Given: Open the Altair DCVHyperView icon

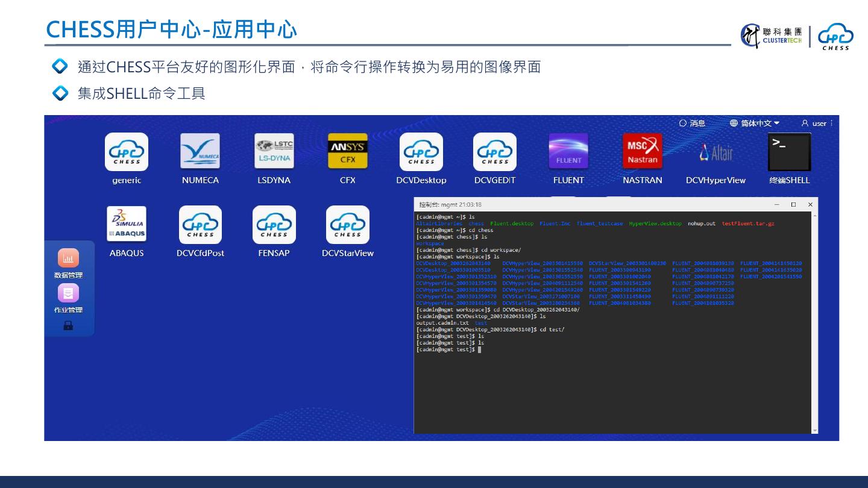Looking at the screenshot, I should coord(715,153).
